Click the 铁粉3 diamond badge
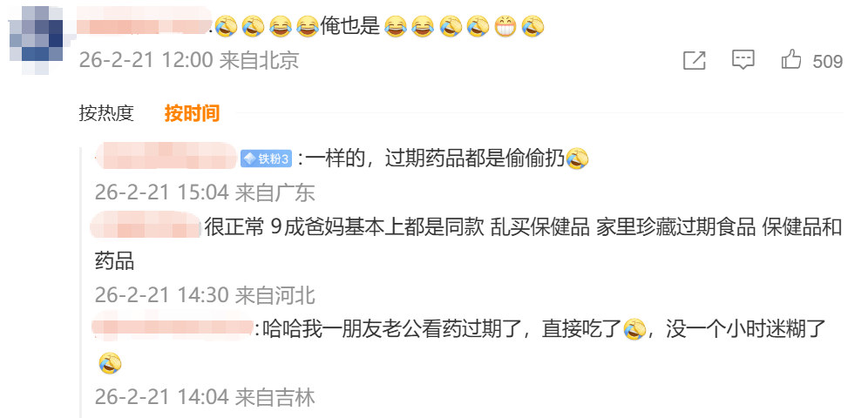Screen dimensions: 868x418 click(267, 159)
